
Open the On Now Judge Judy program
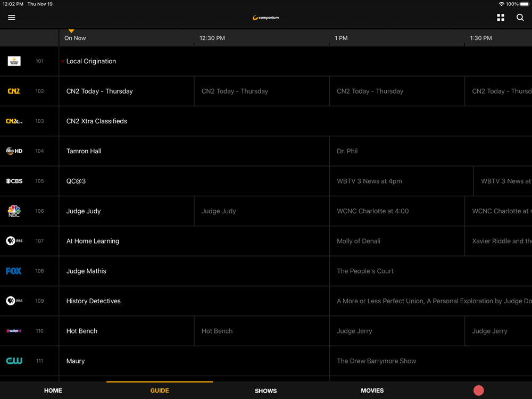[127, 211]
